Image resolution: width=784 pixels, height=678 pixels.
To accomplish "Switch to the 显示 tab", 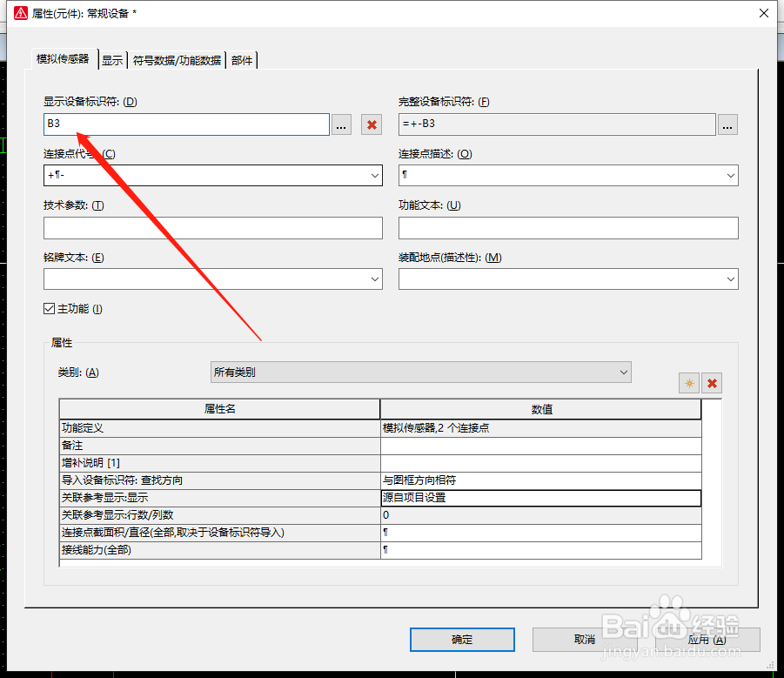I will [x=111, y=59].
